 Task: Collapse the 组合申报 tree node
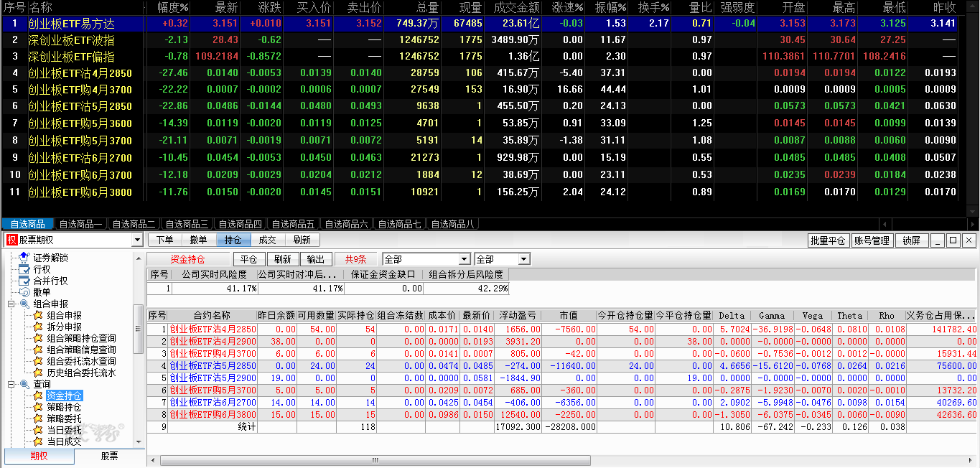point(11,304)
